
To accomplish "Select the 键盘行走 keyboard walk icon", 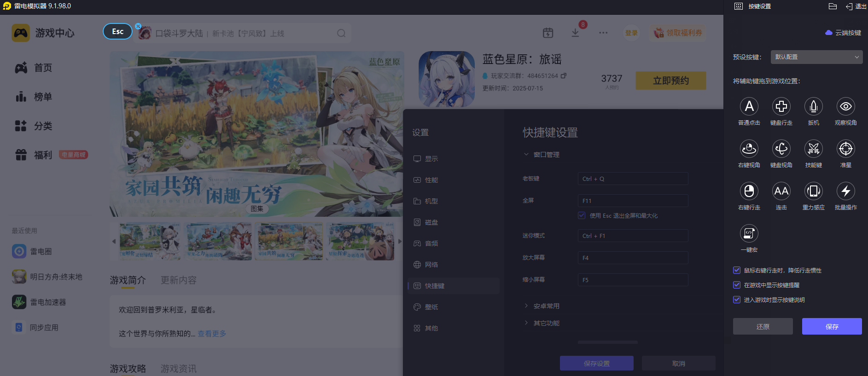I will click(x=781, y=106).
